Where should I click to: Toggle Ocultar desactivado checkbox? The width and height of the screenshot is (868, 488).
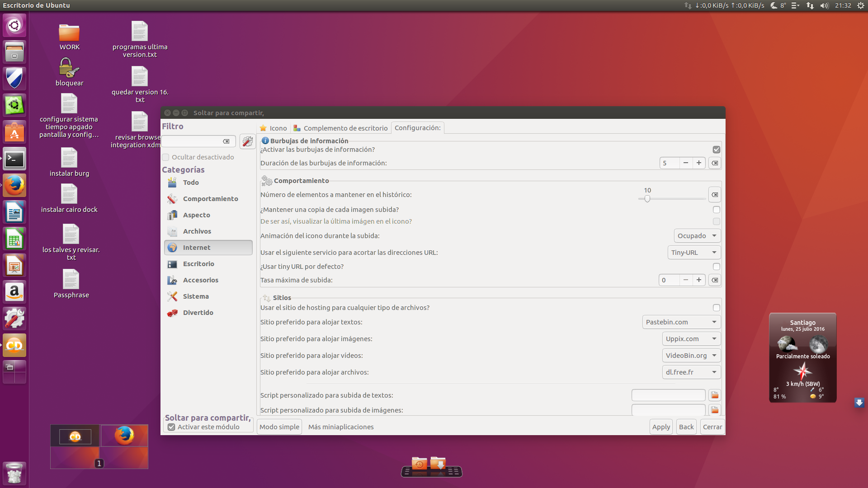click(x=165, y=157)
